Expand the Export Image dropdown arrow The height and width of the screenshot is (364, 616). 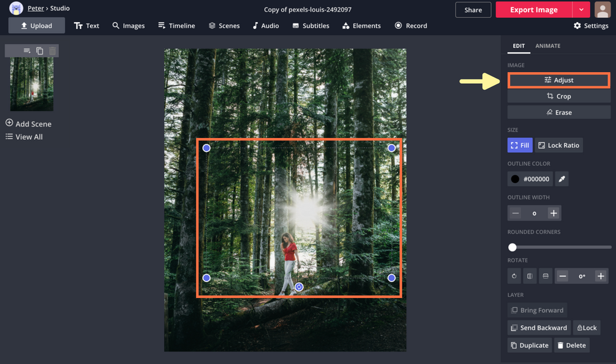point(582,10)
